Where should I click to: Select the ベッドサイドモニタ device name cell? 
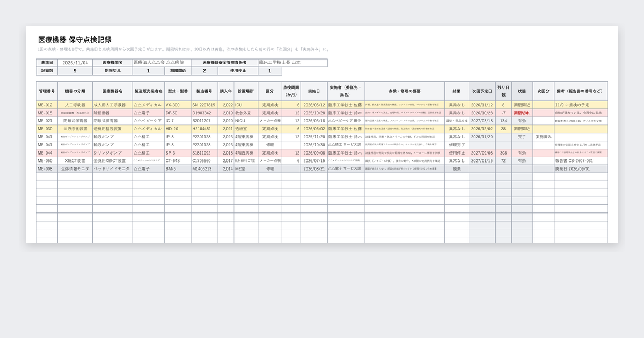113,168
